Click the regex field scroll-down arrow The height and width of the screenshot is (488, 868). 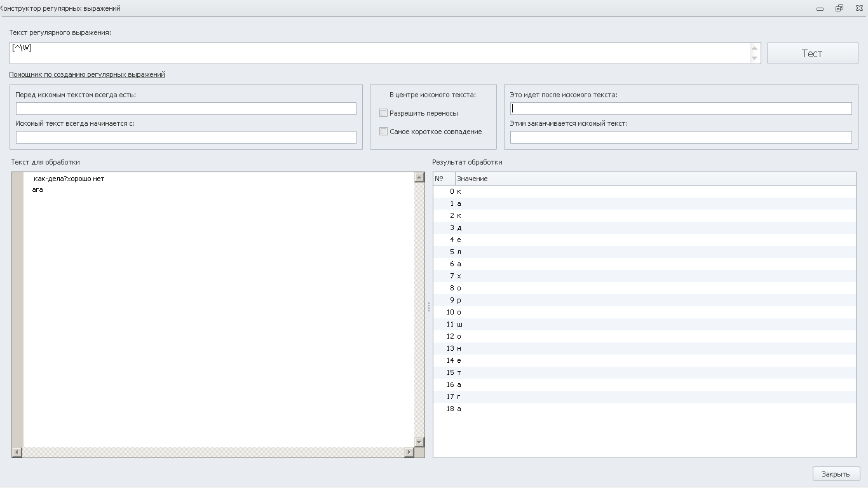point(755,58)
